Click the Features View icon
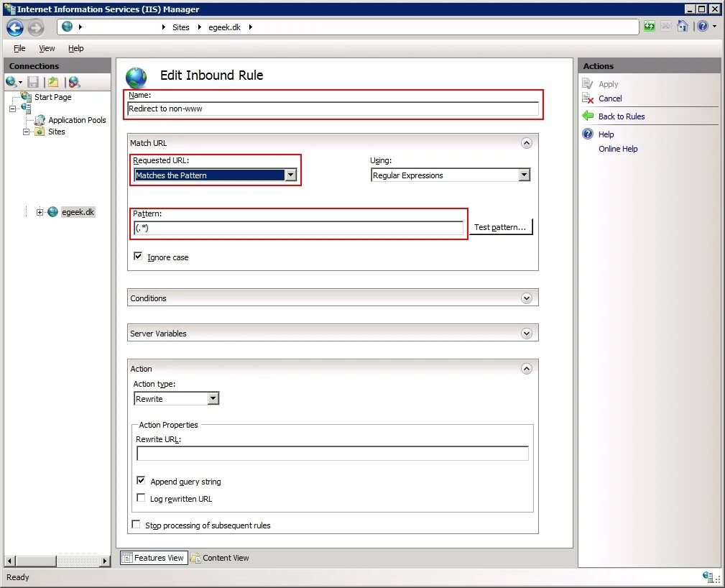 [126, 558]
